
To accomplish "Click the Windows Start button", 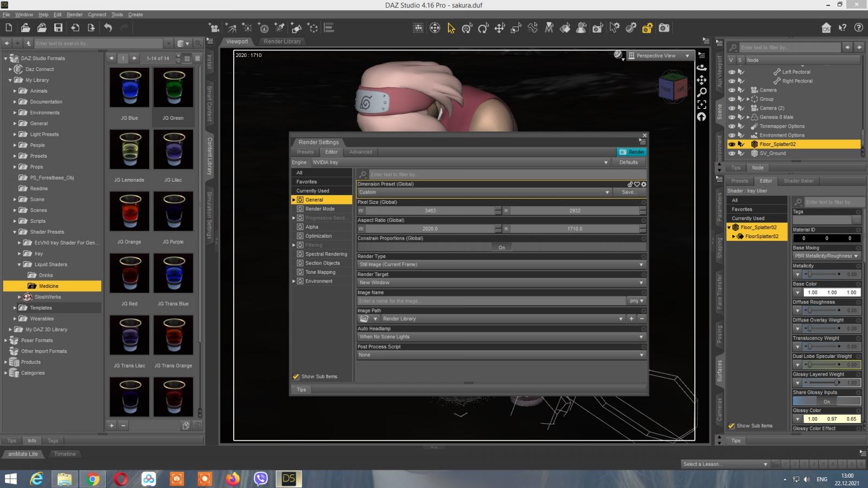I will click(10, 479).
